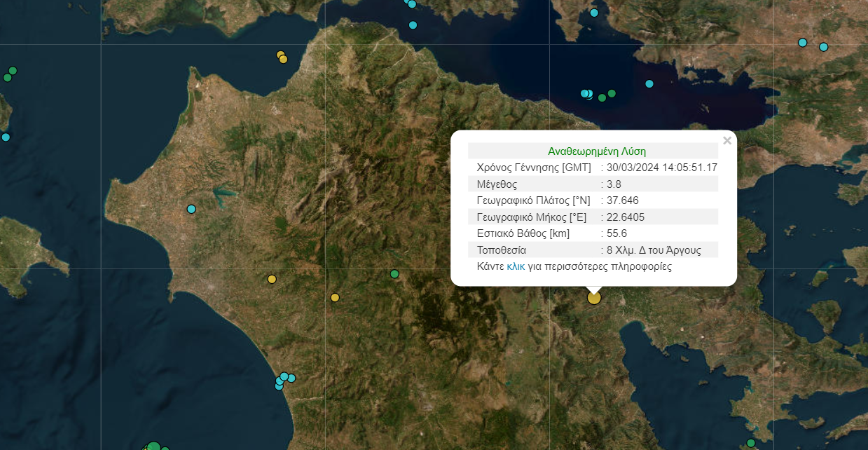Click the magnitude value '3.8'
Screen dimensions: 868x450
coord(614,184)
